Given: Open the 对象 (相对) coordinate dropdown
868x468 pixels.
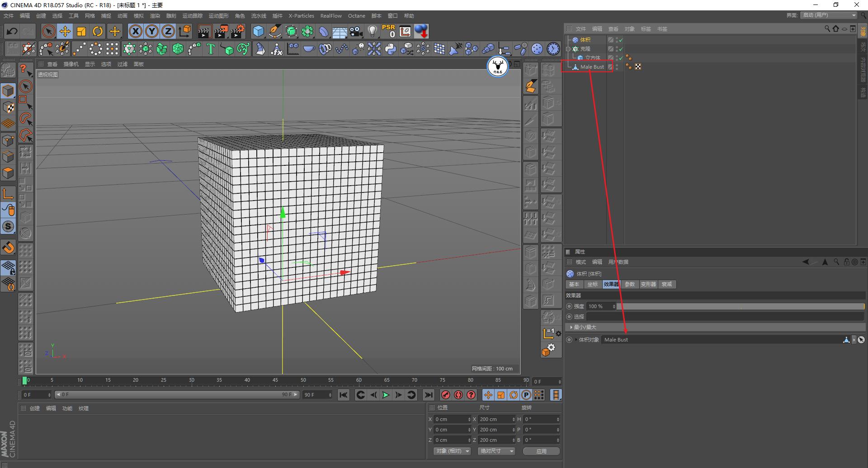Looking at the screenshot, I should tap(452, 451).
